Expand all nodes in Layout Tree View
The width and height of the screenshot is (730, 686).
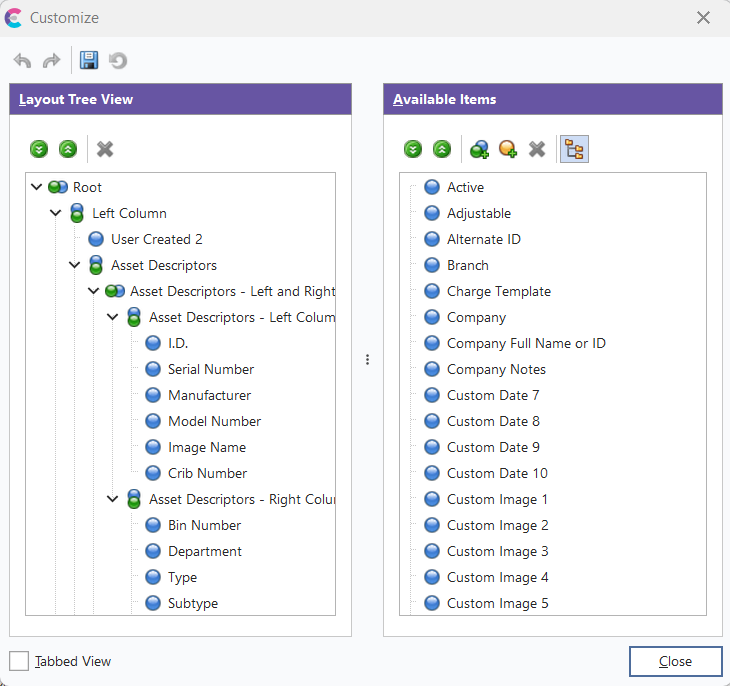point(39,149)
